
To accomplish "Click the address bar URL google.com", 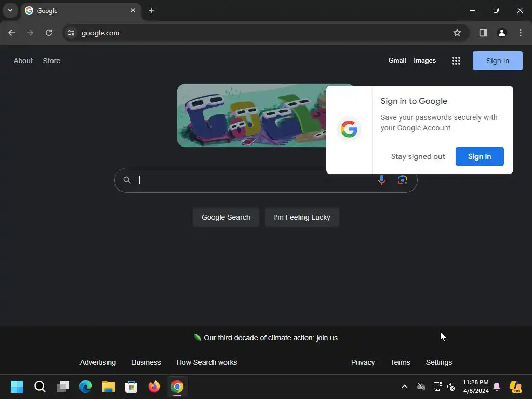I will click(x=100, y=33).
